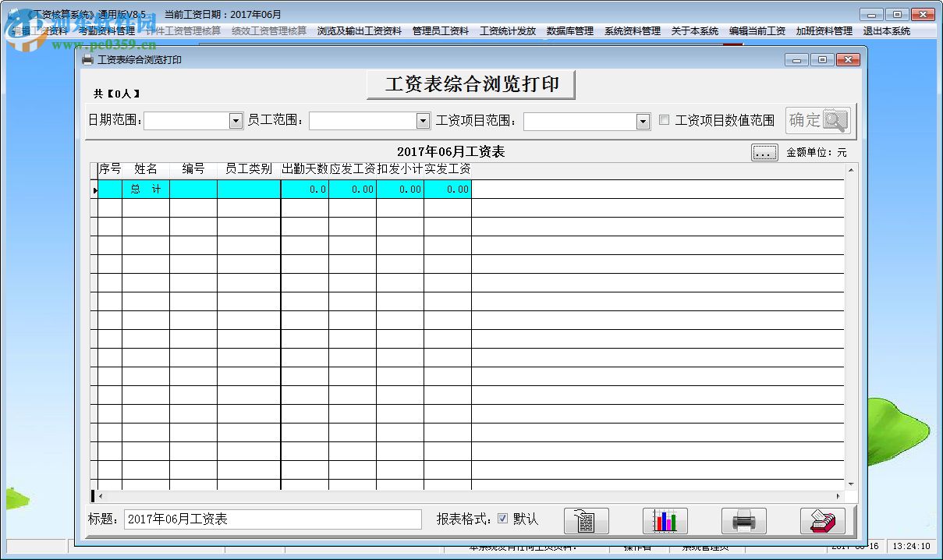Open the 加班资料管理 menu
943x560 pixels.
coord(824,31)
